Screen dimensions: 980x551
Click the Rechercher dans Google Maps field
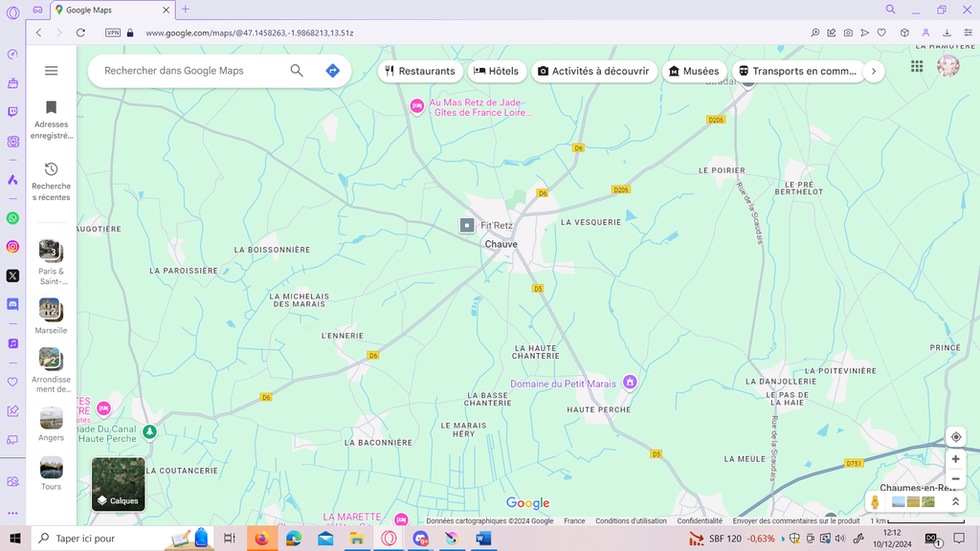point(191,71)
